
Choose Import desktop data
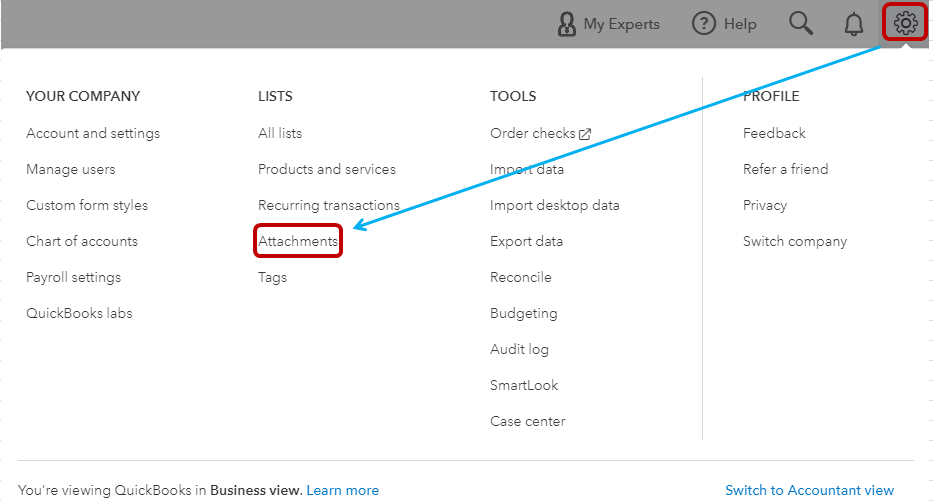pos(555,205)
